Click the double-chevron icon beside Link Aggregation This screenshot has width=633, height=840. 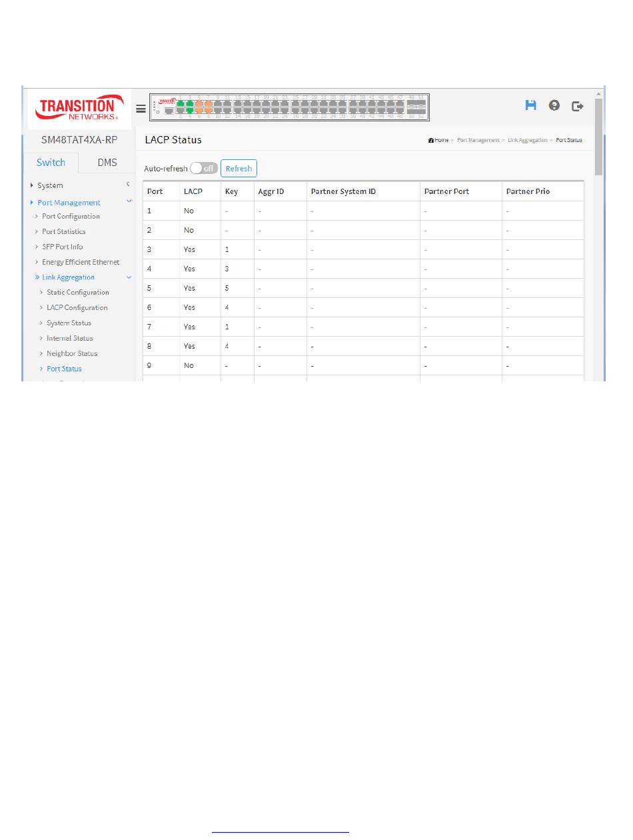[37, 277]
